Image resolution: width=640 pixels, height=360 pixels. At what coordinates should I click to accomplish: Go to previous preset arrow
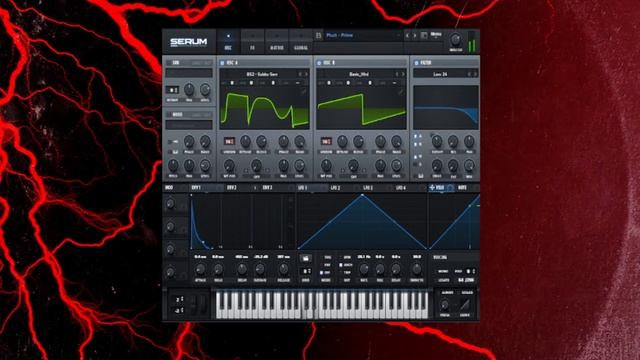coord(407,36)
